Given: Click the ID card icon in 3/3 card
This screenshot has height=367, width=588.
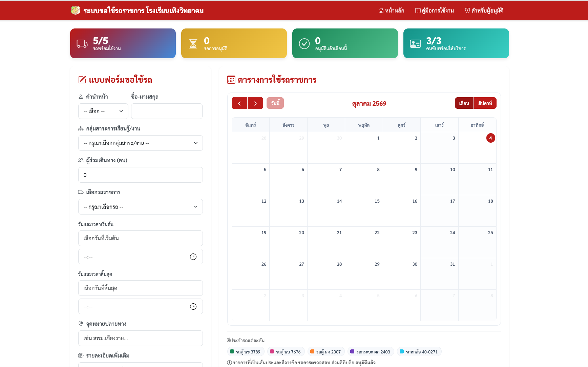Looking at the screenshot, I should click(x=415, y=44).
